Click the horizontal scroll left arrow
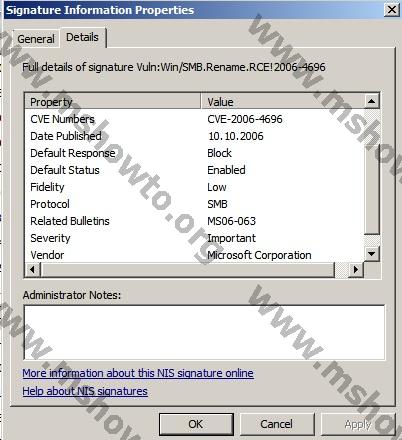402x440 pixels. click(x=33, y=269)
